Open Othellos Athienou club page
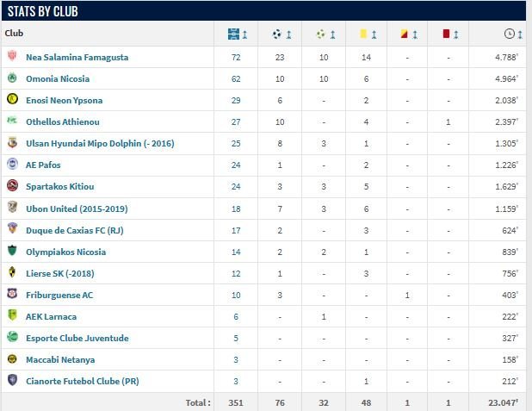Screen dimensions: 532x411 63,122
